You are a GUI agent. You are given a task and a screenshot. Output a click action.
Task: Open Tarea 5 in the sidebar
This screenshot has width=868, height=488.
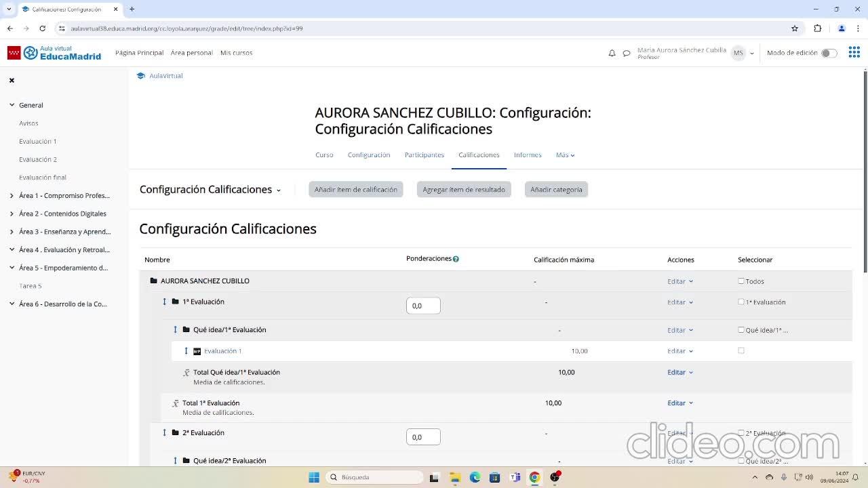[x=31, y=286]
